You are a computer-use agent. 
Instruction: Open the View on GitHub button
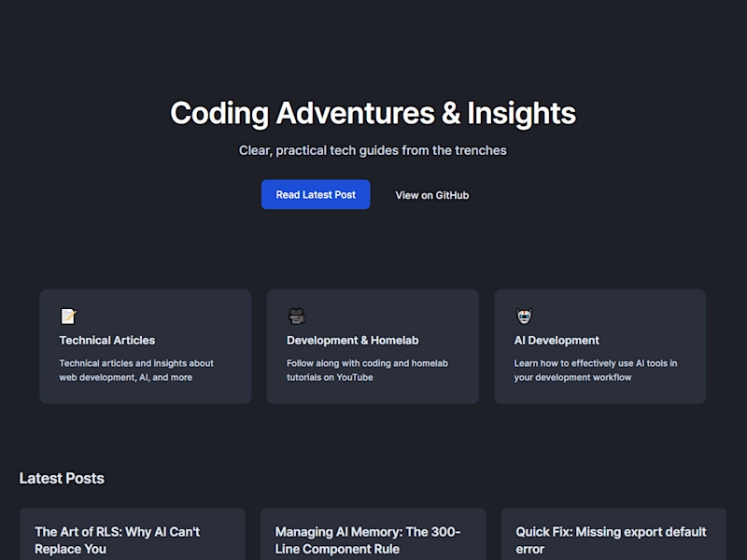[x=431, y=195]
